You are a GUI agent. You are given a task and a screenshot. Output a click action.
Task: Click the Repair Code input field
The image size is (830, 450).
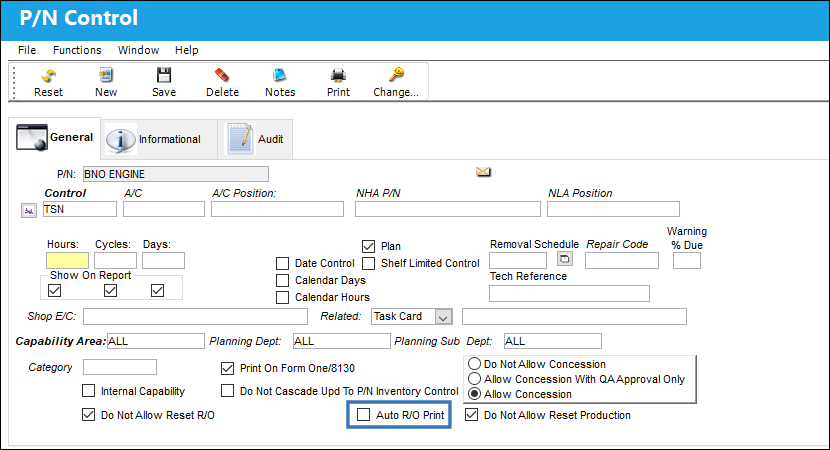point(622,260)
